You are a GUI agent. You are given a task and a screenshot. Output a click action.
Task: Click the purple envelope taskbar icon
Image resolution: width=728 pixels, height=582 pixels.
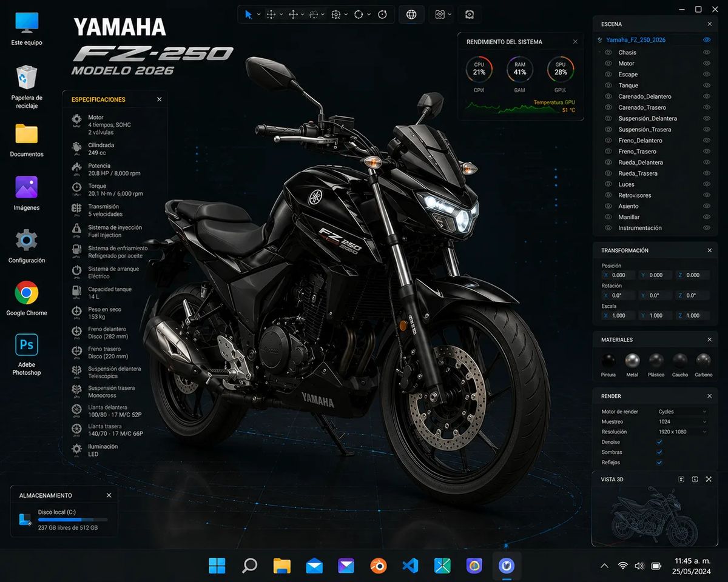click(x=346, y=566)
